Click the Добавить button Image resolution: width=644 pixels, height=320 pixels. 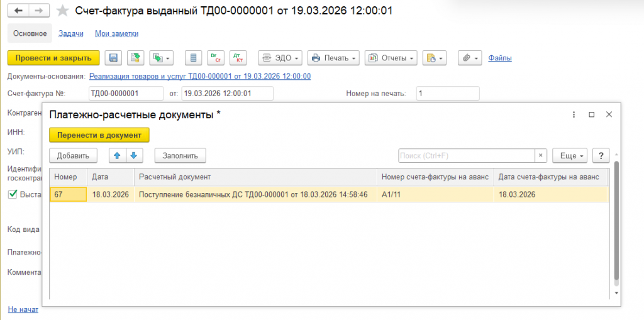tap(73, 156)
